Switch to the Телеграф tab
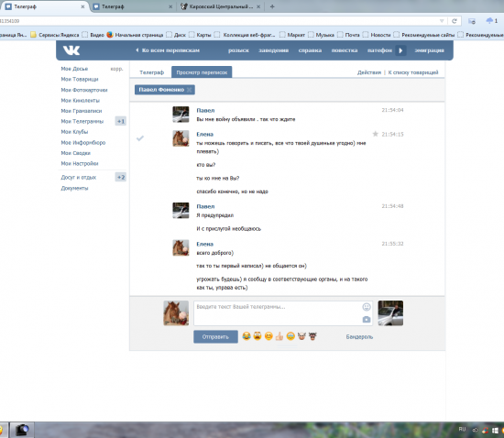This screenshot has height=438, width=504. click(152, 72)
